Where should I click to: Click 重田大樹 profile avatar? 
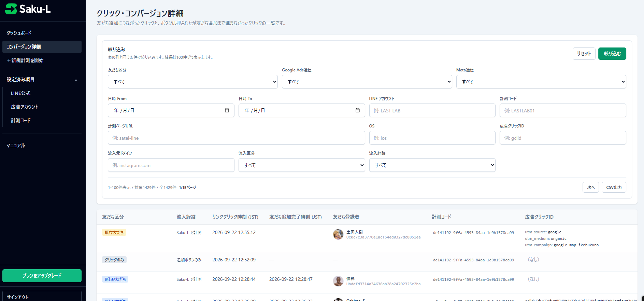pos(338,234)
